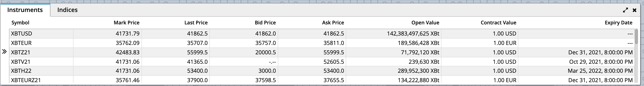The height and width of the screenshot is (86, 644).
Task: Click XBTUSD bid price 41862.0
Action: pos(266,34)
